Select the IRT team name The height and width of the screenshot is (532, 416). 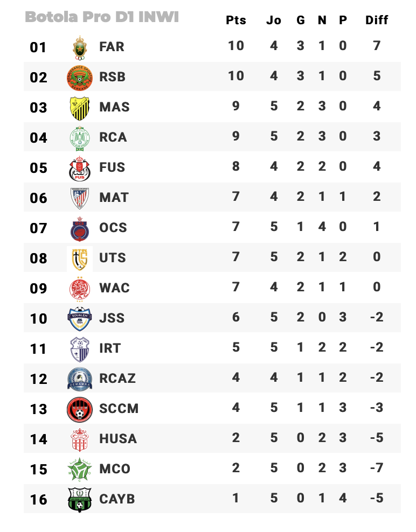[x=110, y=348]
